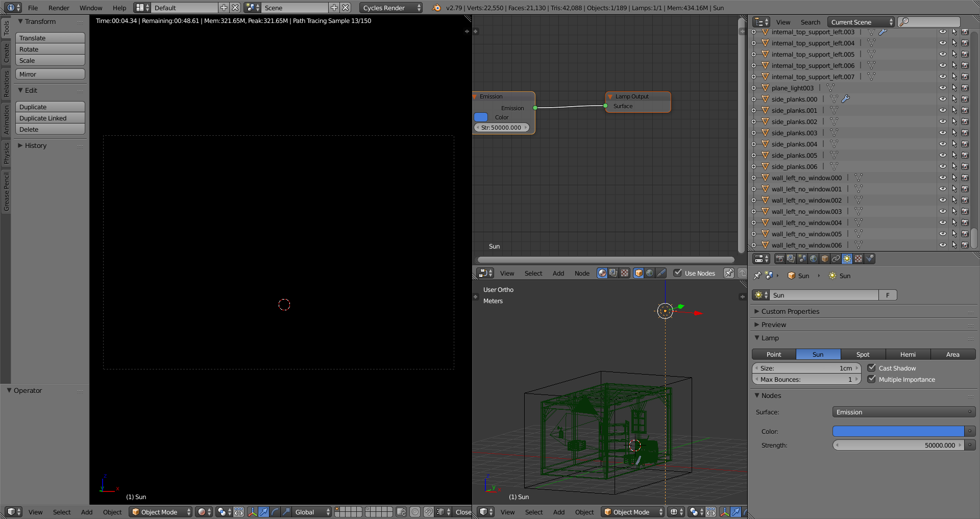
Task: Hide plane_light003 using its eye icon
Action: (x=943, y=88)
